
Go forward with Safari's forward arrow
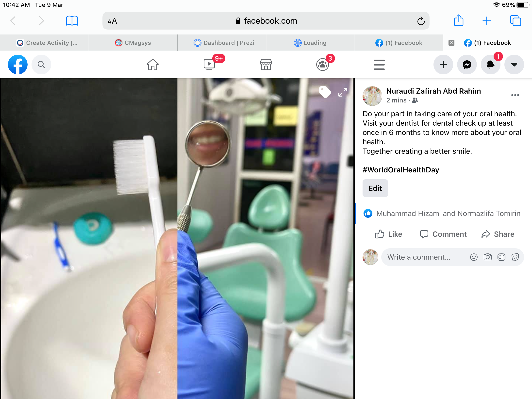pyautogui.click(x=41, y=21)
